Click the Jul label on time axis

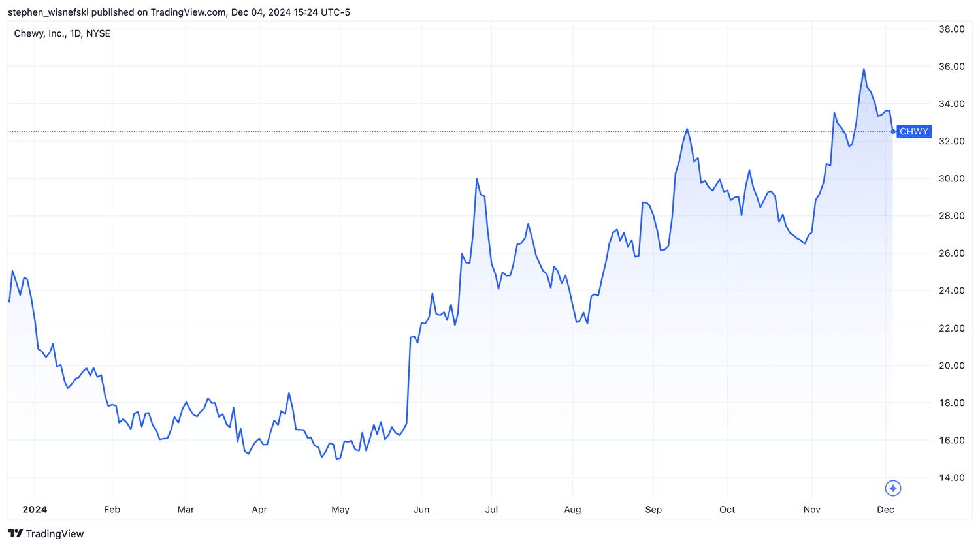[491, 509]
